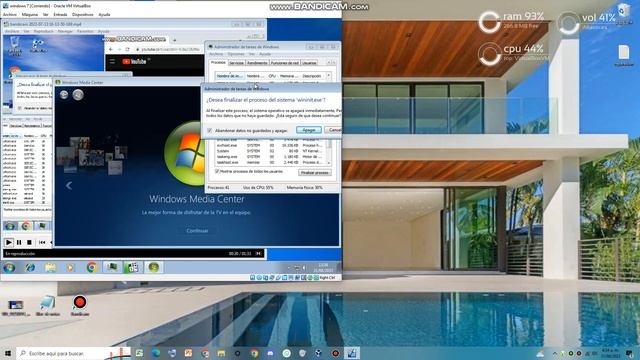Toggle 'Mostrar procesos de todos los usuarios' checkbox
Image resolution: width=640 pixels, height=360 pixels.
pos(217,171)
